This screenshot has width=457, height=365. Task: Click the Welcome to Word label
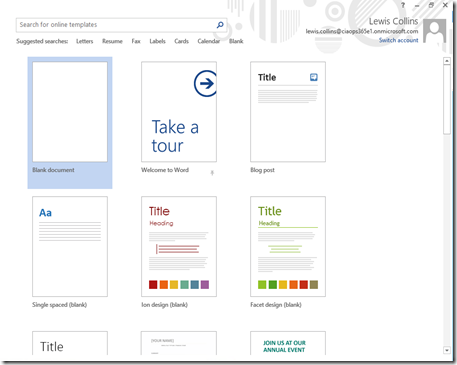pyautogui.click(x=165, y=170)
